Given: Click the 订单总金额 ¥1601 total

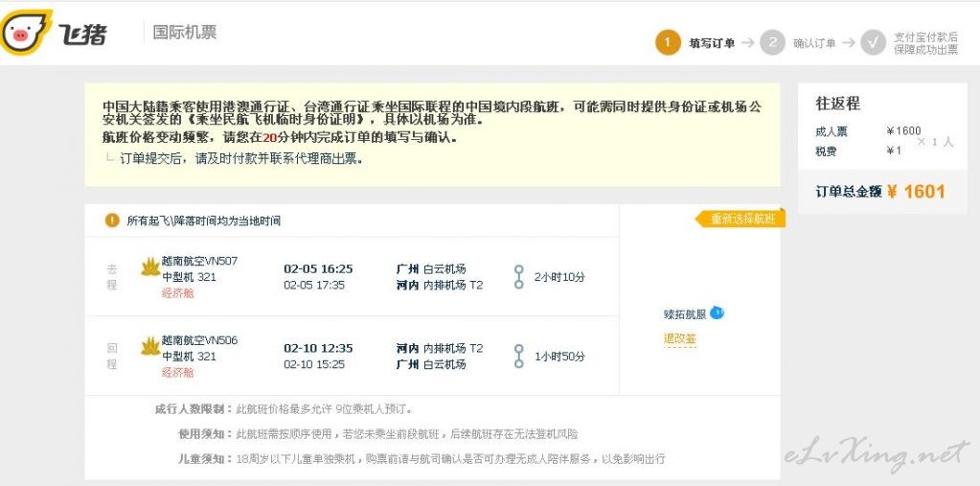Looking at the screenshot, I should click(879, 192).
